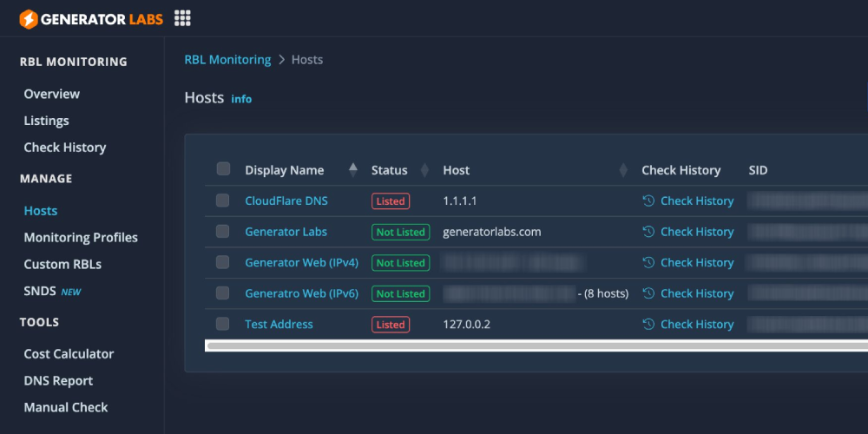Click history clock icon in Test Address row
868x434 pixels.
[648, 325]
